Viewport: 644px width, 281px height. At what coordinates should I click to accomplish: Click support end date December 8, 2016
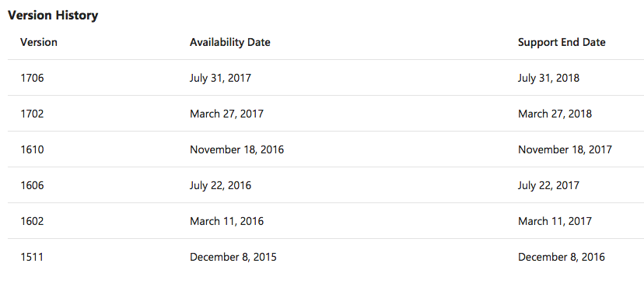tap(561, 257)
